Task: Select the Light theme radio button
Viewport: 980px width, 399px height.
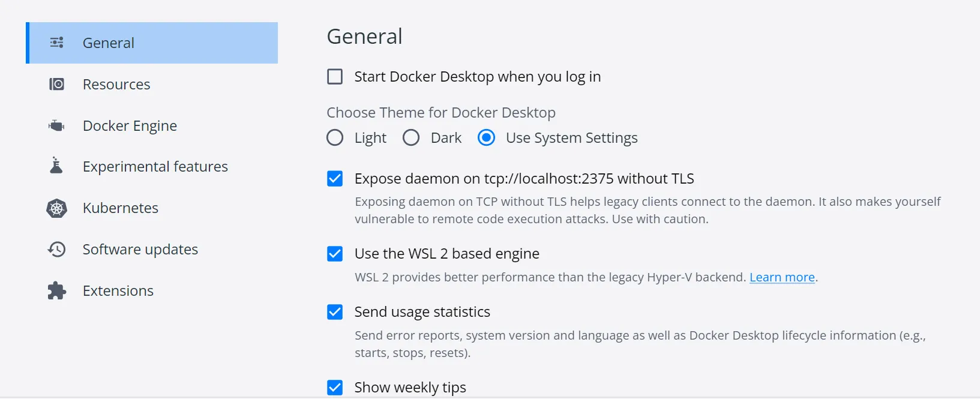Action: tap(335, 138)
